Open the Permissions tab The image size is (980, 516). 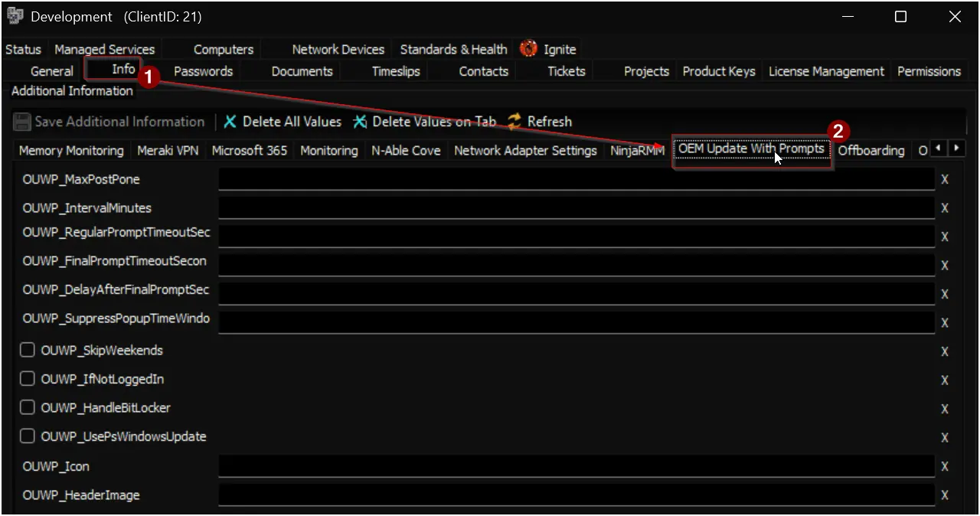[929, 71]
